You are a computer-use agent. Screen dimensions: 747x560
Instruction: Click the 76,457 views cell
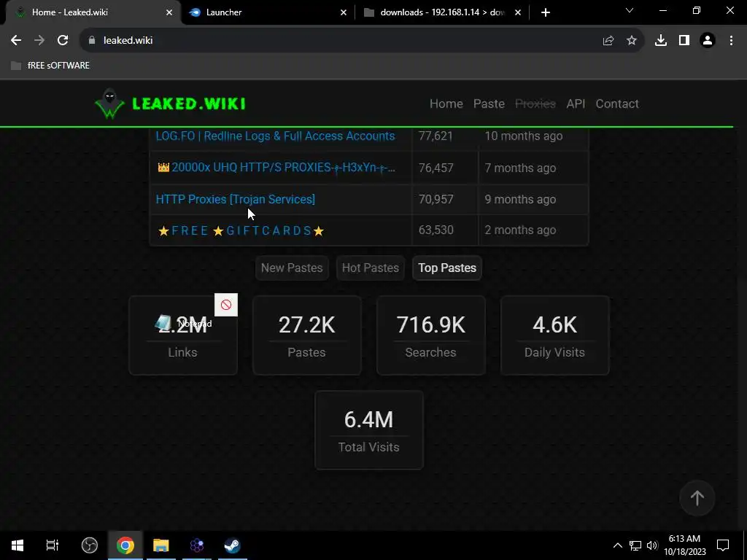445,168
